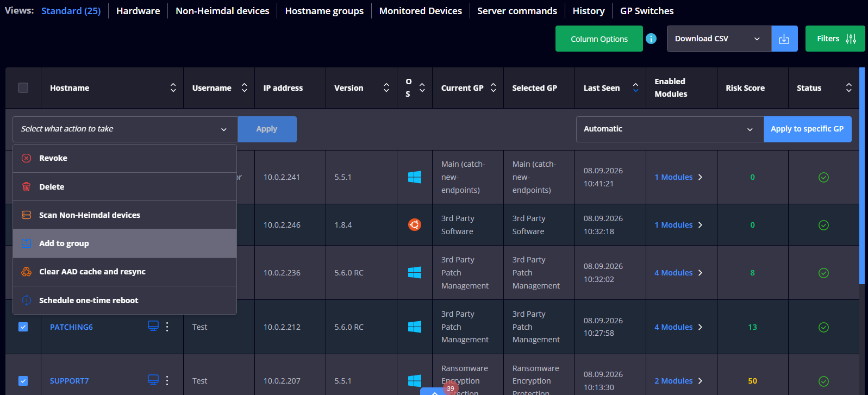Open the 'Select what action to take' dropdown

[x=125, y=129]
